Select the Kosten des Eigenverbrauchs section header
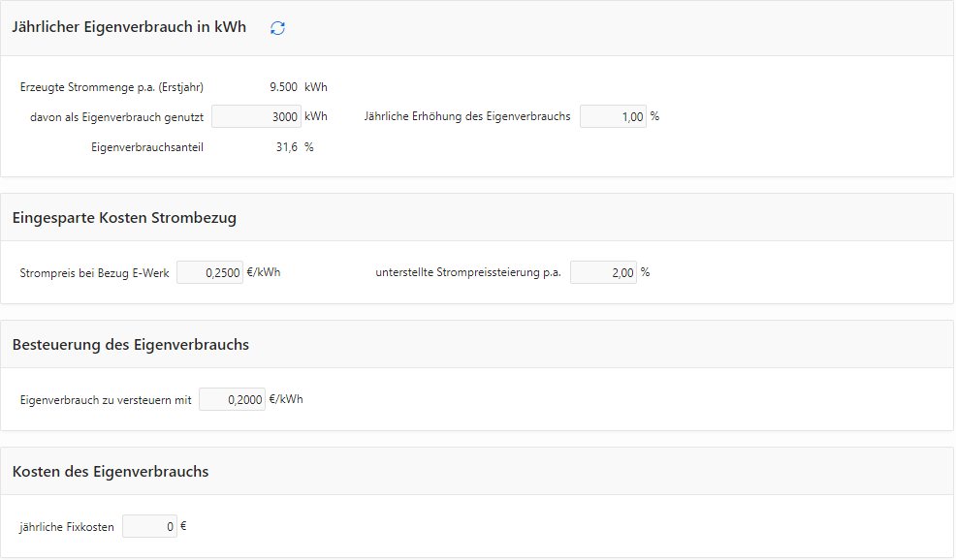This screenshot has width=956, height=560. click(111, 471)
